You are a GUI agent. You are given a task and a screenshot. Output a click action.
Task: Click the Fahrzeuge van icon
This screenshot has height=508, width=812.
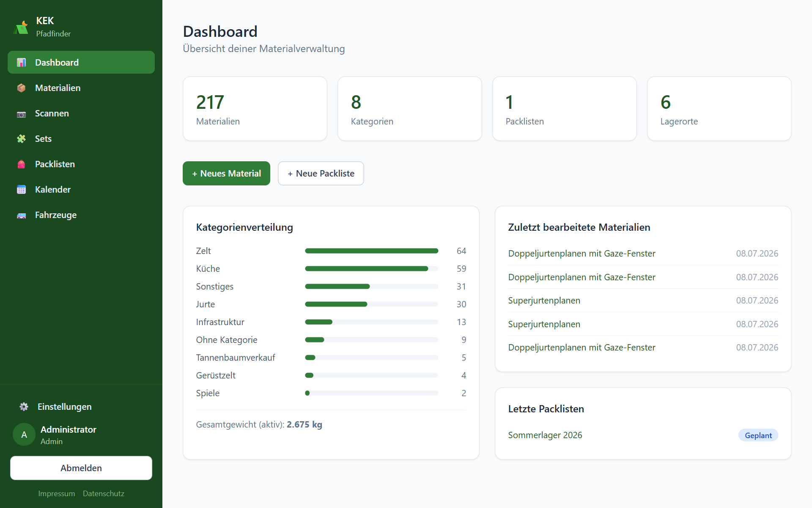tap(21, 215)
